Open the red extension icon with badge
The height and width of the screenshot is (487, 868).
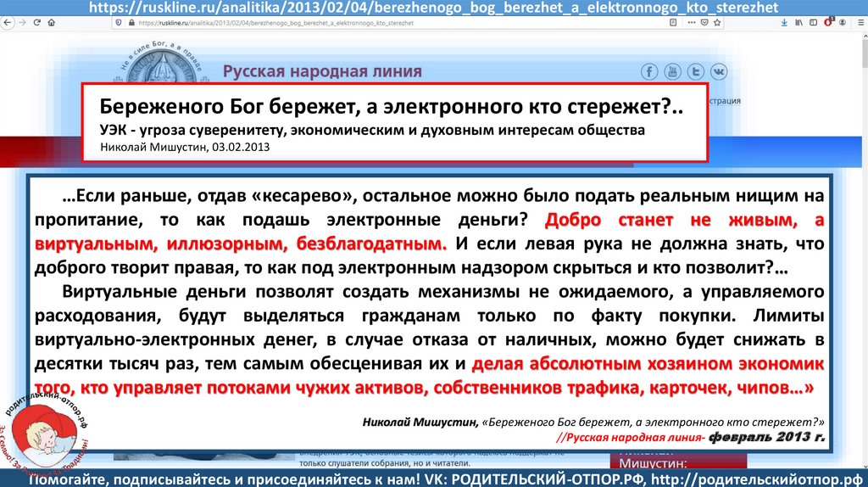(828, 22)
